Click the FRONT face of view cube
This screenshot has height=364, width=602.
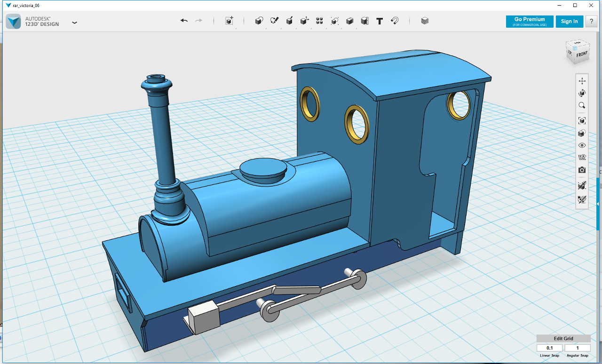[x=582, y=55]
